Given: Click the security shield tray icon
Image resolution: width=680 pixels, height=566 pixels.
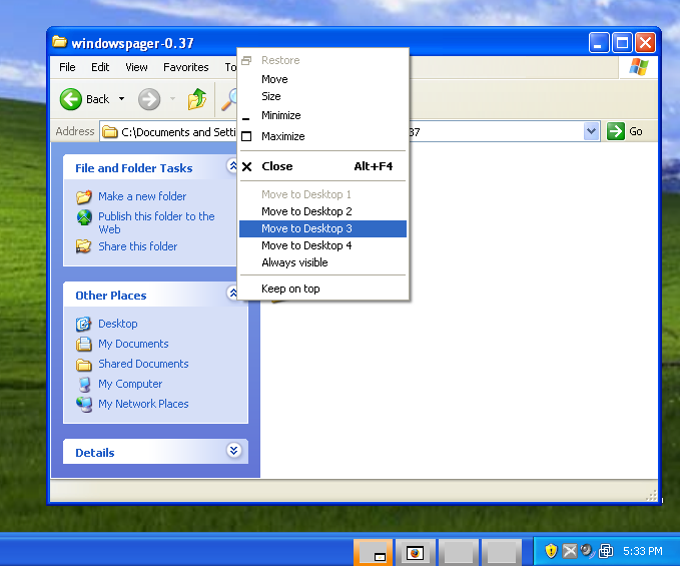Looking at the screenshot, I should tap(551, 551).
